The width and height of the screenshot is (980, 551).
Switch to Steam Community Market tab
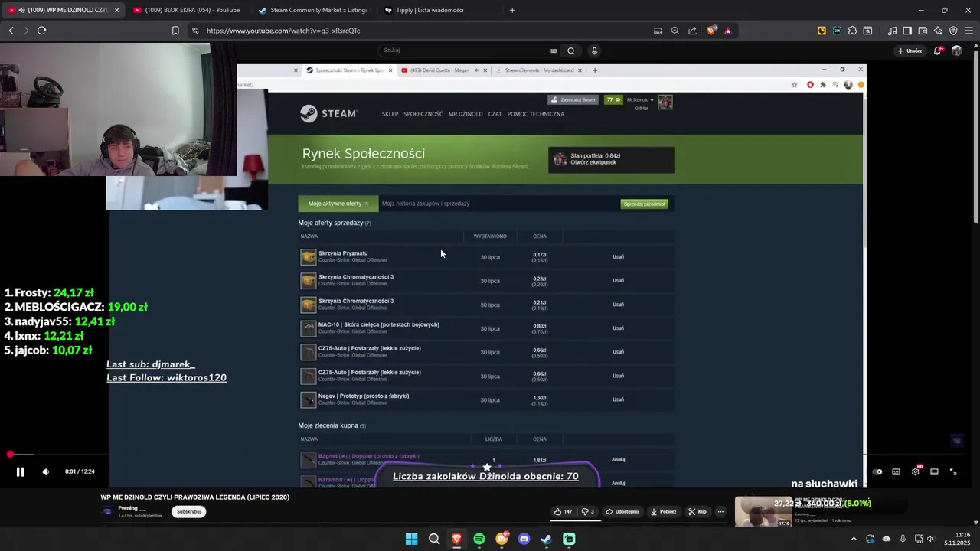coord(313,10)
